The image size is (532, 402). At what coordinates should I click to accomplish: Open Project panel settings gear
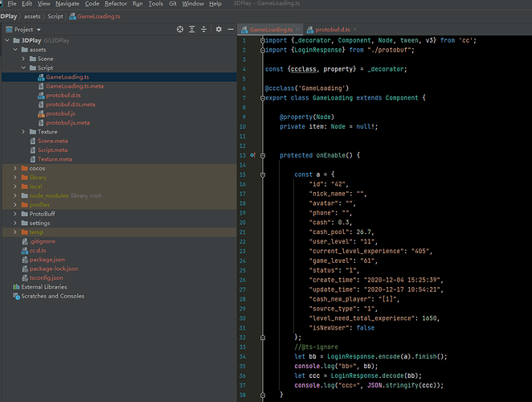(x=219, y=29)
